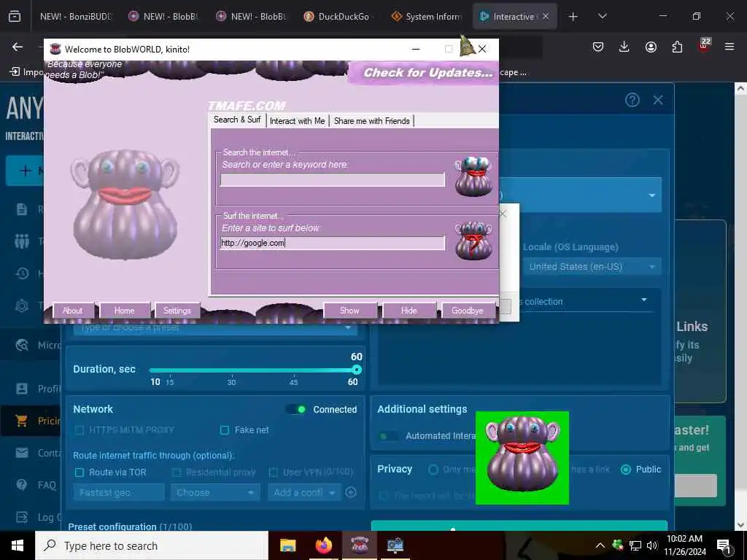Click the large purple Blob character in BlobWORLD

click(x=125, y=204)
